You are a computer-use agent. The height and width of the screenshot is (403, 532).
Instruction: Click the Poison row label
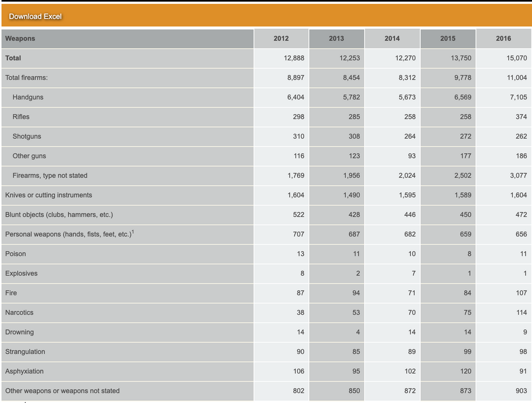tap(16, 254)
